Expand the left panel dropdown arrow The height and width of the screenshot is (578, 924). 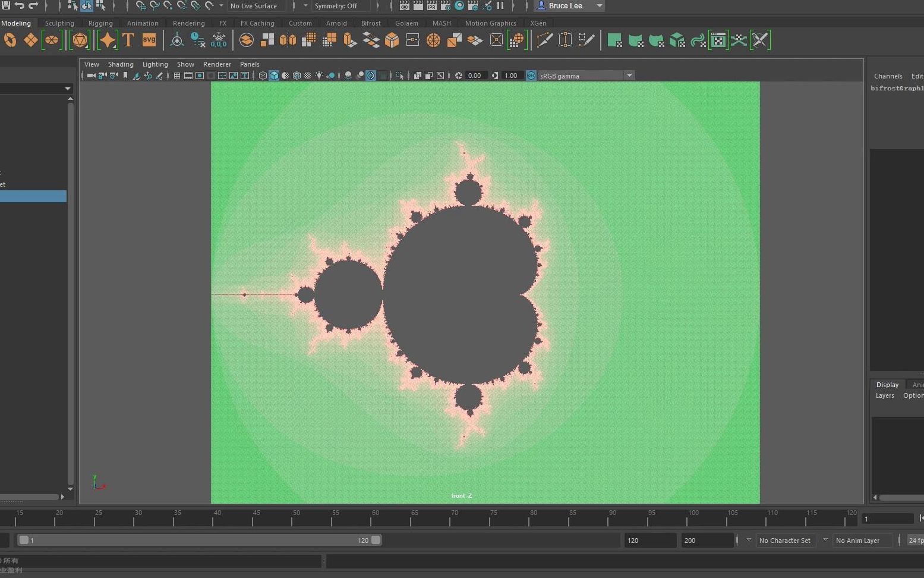(x=68, y=89)
